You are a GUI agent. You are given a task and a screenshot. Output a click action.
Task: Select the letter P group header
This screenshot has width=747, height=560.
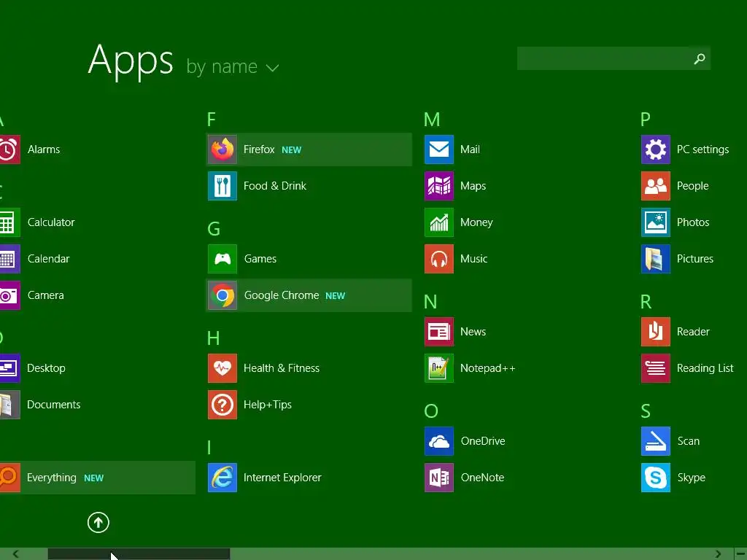click(x=646, y=120)
